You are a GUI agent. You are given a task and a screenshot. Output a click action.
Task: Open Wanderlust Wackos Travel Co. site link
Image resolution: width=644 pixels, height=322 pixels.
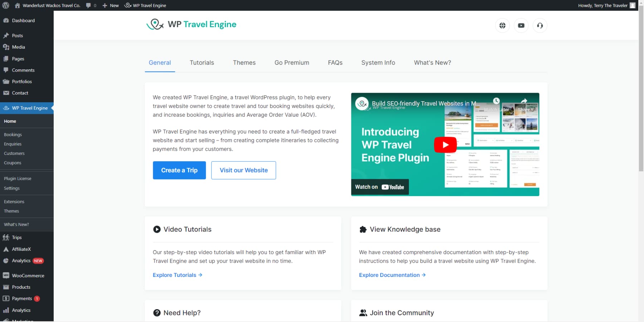click(x=47, y=5)
